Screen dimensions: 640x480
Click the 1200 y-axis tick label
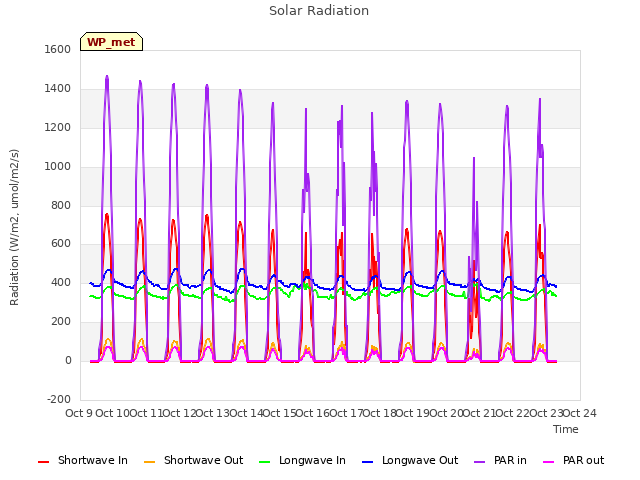(58, 127)
